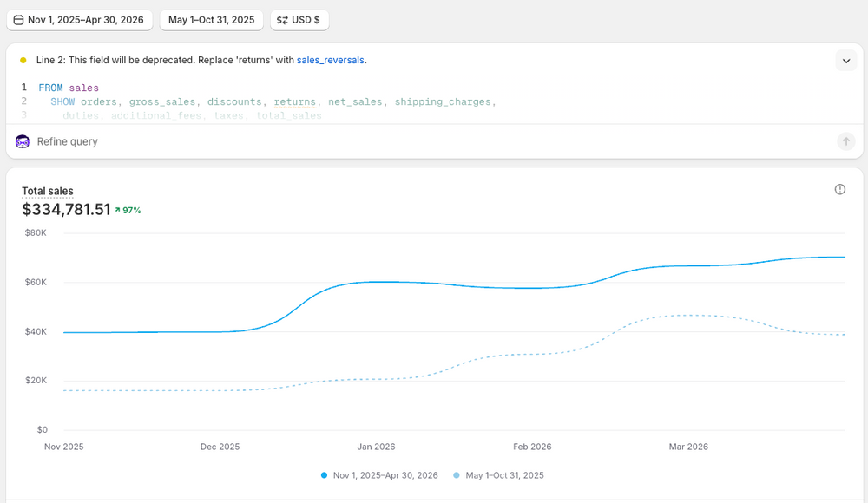Click the $80K y-axis label
This screenshot has width=868, height=503.
[36, 233]
